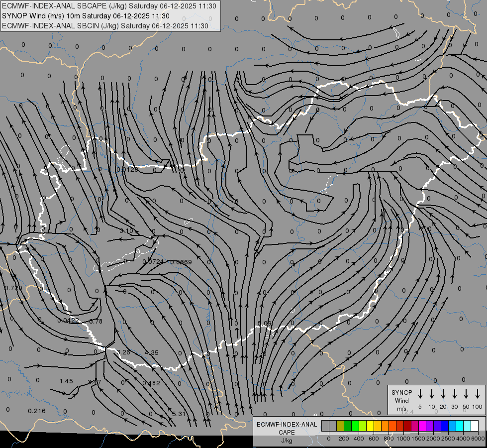Viewport: 487px width, 448px height.
Task: Click the 4000 tick label on CAPE scale
Action: (463, 439)
